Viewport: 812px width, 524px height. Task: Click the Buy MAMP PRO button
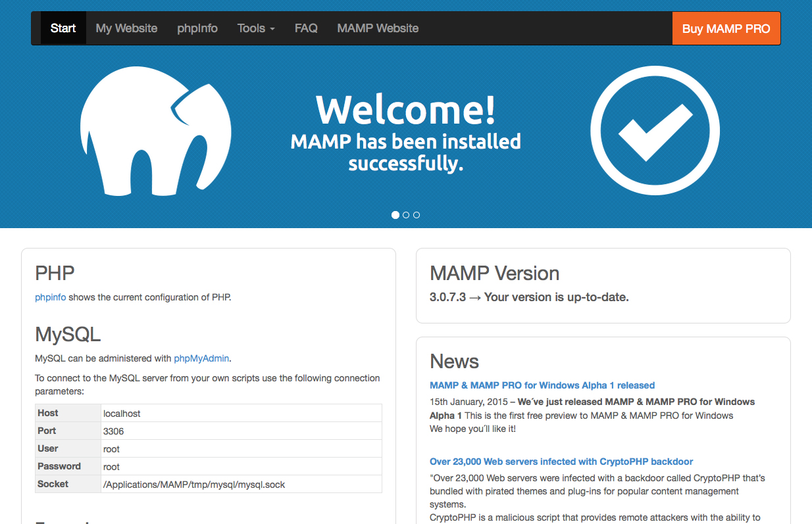click(726, 28)
